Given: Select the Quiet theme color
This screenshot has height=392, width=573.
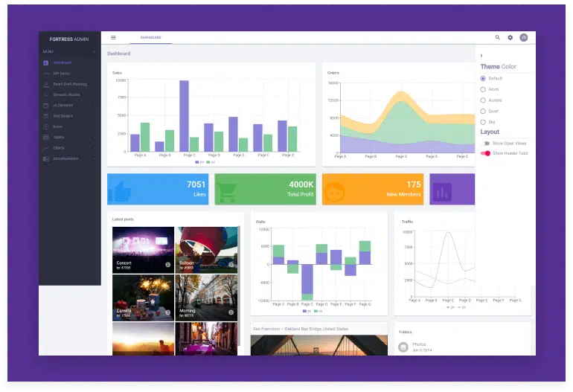Looking at the screenshot, I should (x=483, y=112).
